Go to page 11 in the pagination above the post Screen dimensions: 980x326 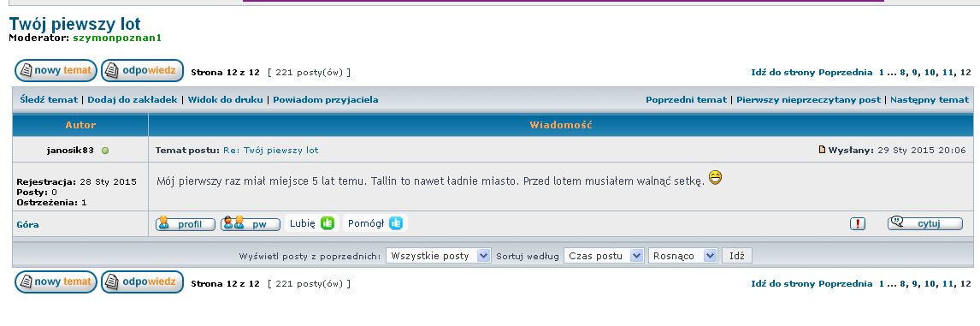point(948,72)
